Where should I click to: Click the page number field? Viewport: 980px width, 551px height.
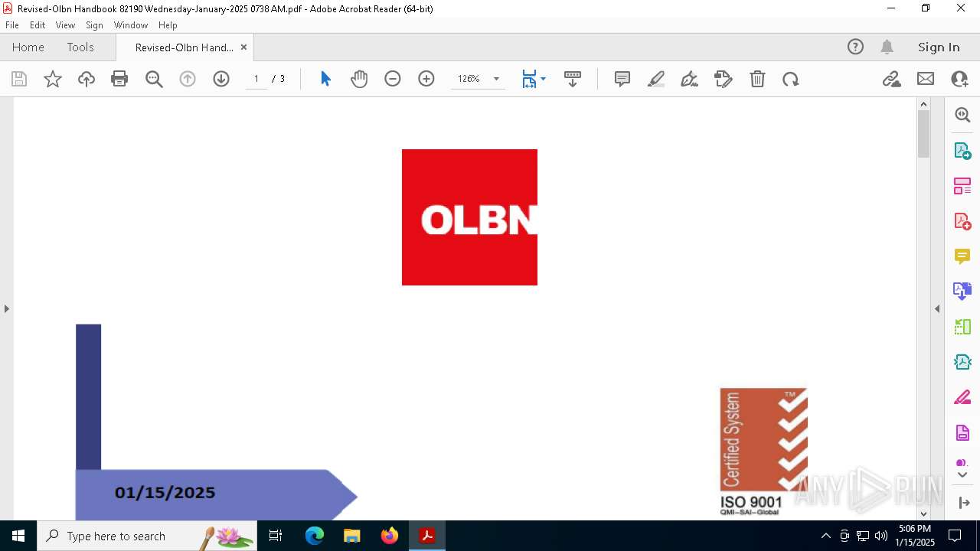tap(256, 79)
